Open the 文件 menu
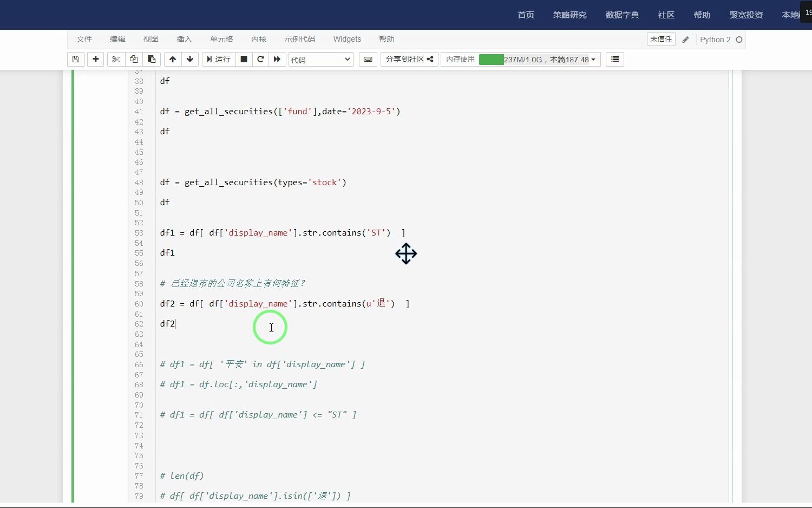 point(84,39)
